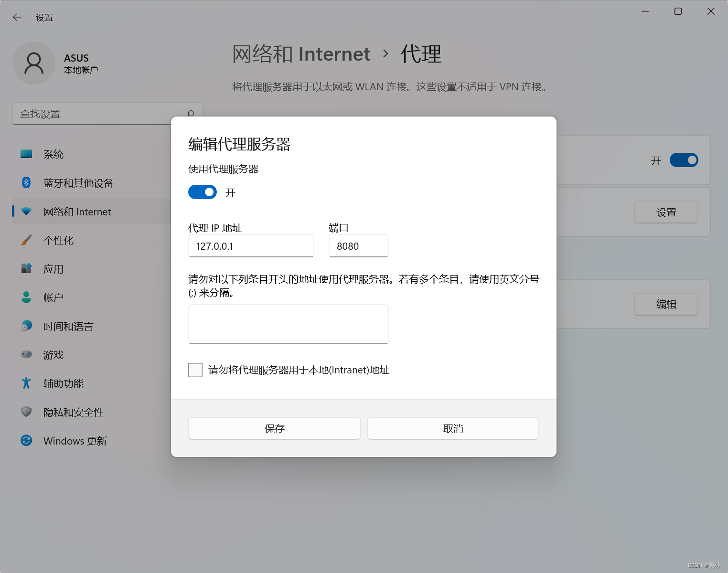Screen dimensions: 728x573
Task: Click 网络和 Internet breadcrumb link
Action: [x=301, y=54]
